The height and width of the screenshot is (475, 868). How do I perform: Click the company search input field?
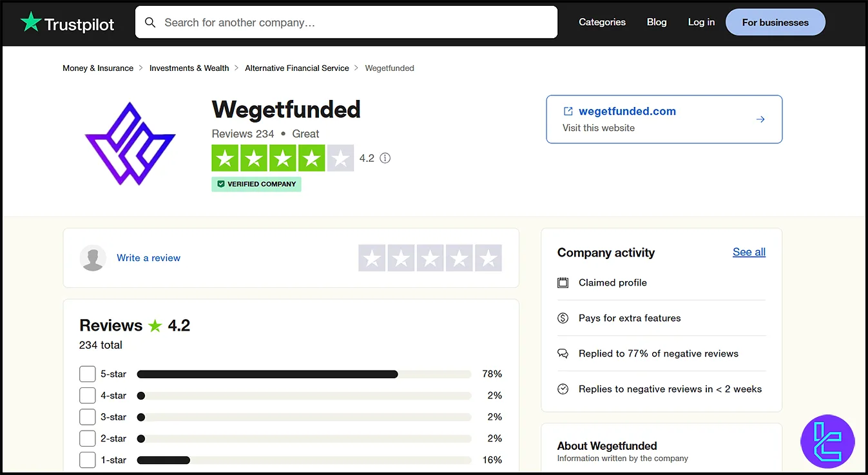coord(348,22)
